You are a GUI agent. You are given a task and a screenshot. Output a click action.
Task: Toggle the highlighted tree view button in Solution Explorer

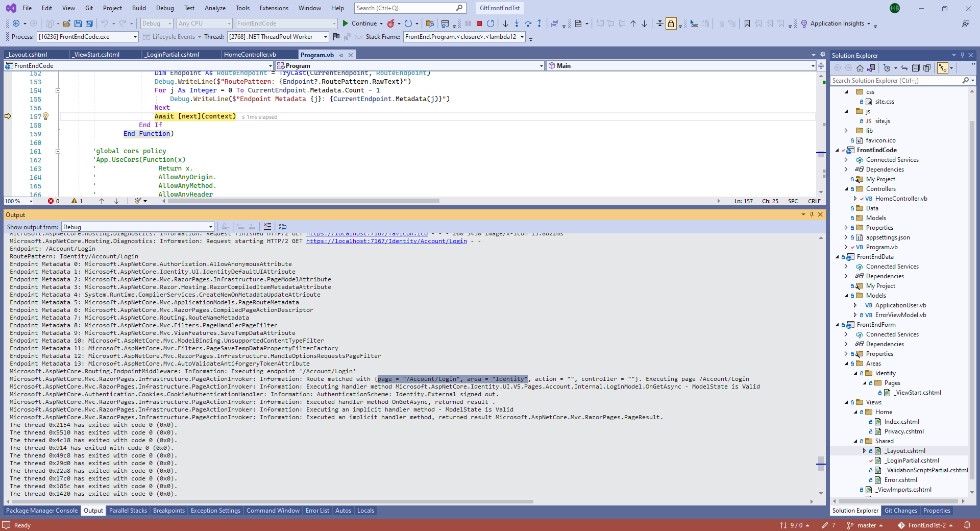click(943, 68)
